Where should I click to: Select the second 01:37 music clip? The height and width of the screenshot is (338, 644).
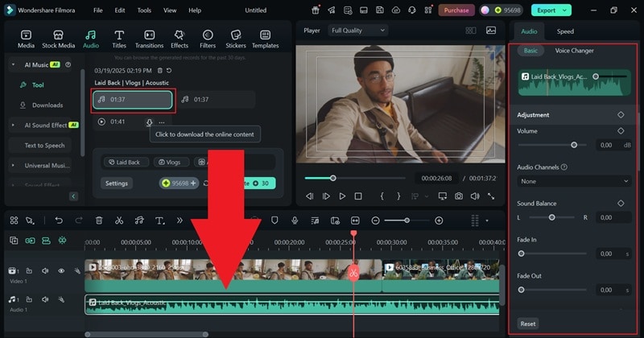217,99
